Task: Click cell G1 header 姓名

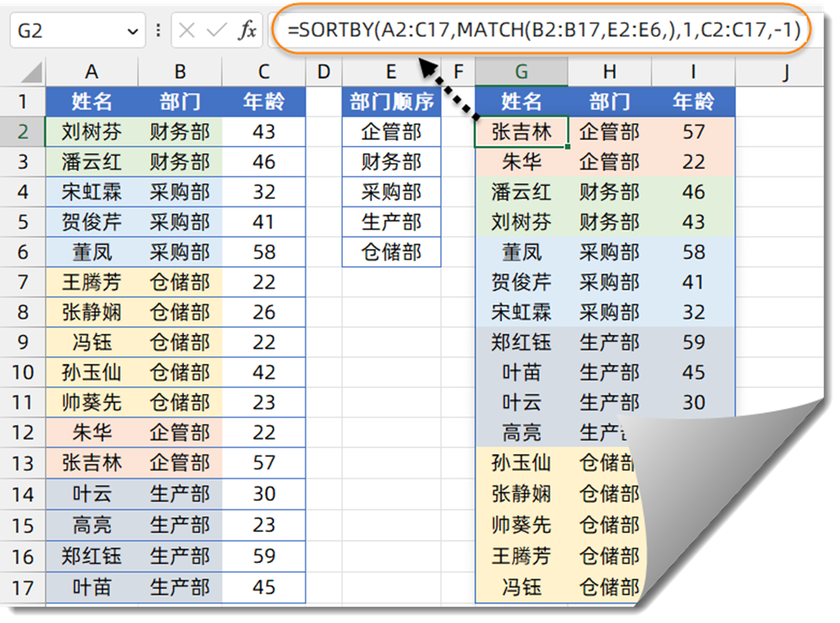Action: coord(522,102)
